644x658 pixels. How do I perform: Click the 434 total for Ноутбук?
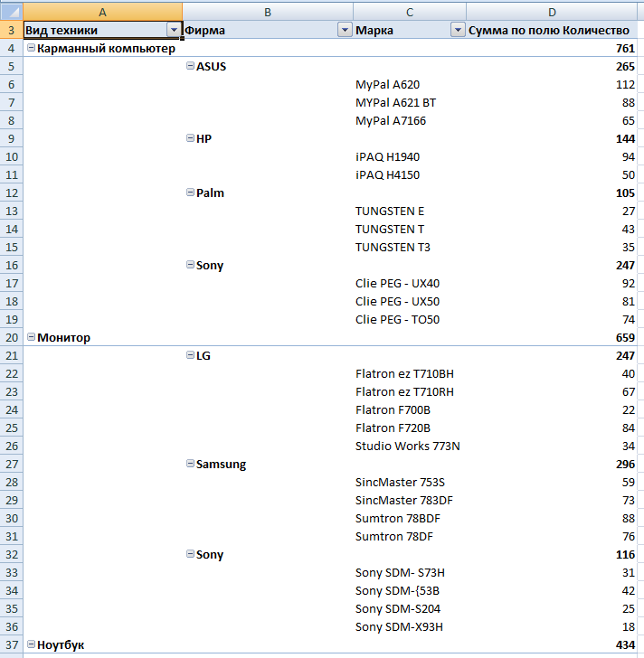pos(552,644)
